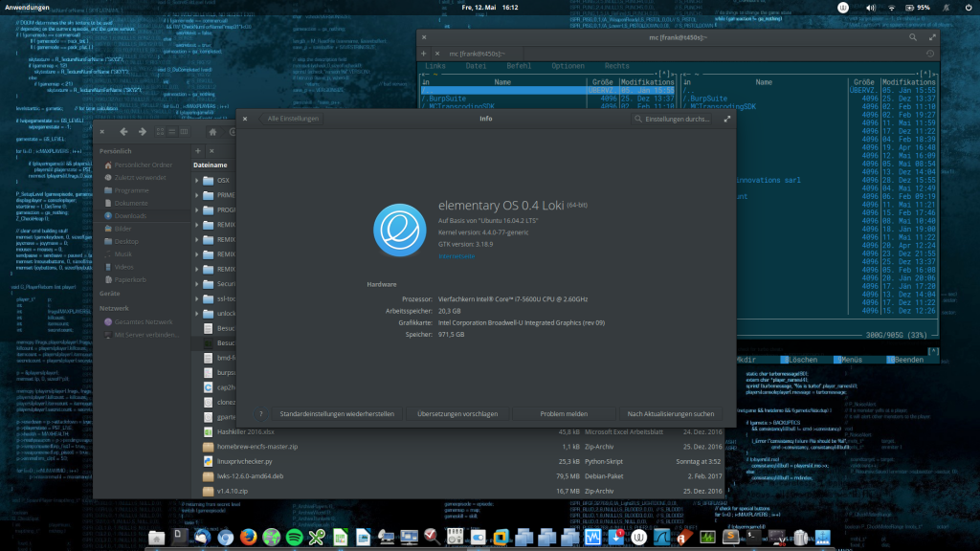This screenshot has height=551, width=980.
Task: Open the notifications bell indicator
Action: click(x=947, y=8)
